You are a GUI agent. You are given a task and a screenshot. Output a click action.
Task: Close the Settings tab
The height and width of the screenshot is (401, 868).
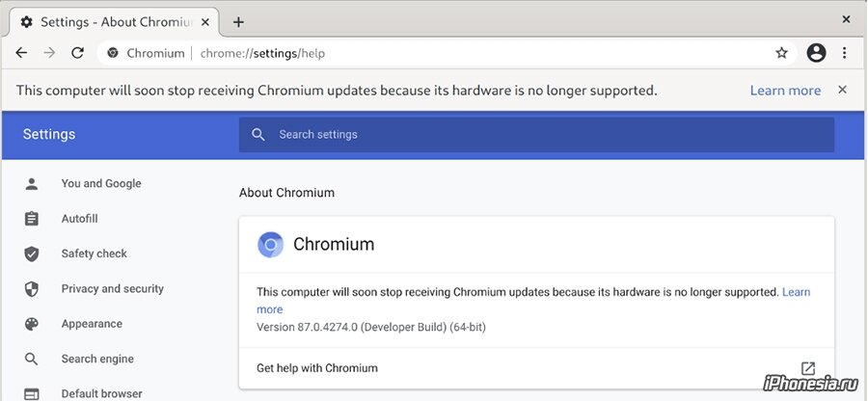coord(205,22)
